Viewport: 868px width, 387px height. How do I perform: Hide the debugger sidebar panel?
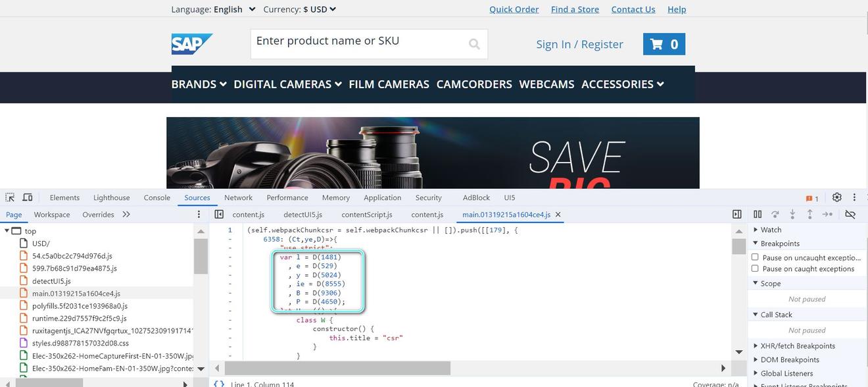pyautogui.click(x=737, y=215)
